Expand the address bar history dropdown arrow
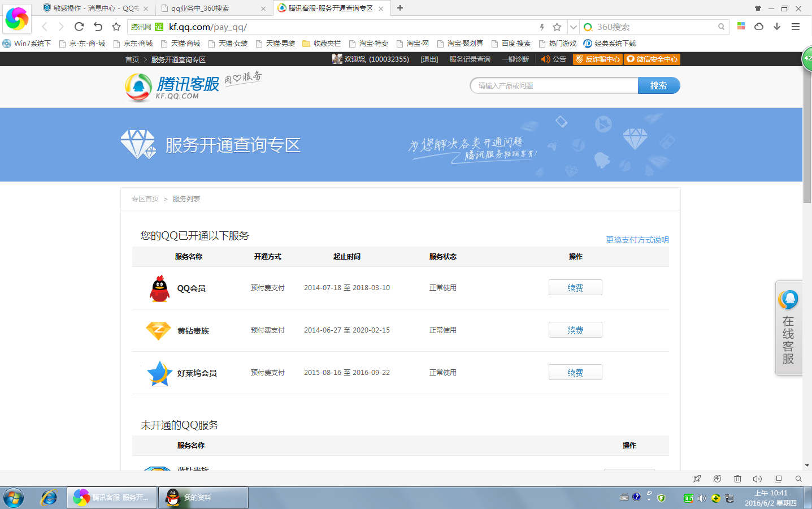Image resolution: width=812 pixels, height=509 pixels. (574, 27)
